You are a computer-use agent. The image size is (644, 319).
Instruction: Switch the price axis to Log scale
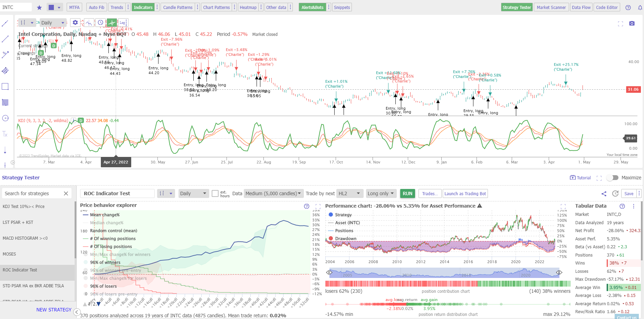(x=123, y=22)
